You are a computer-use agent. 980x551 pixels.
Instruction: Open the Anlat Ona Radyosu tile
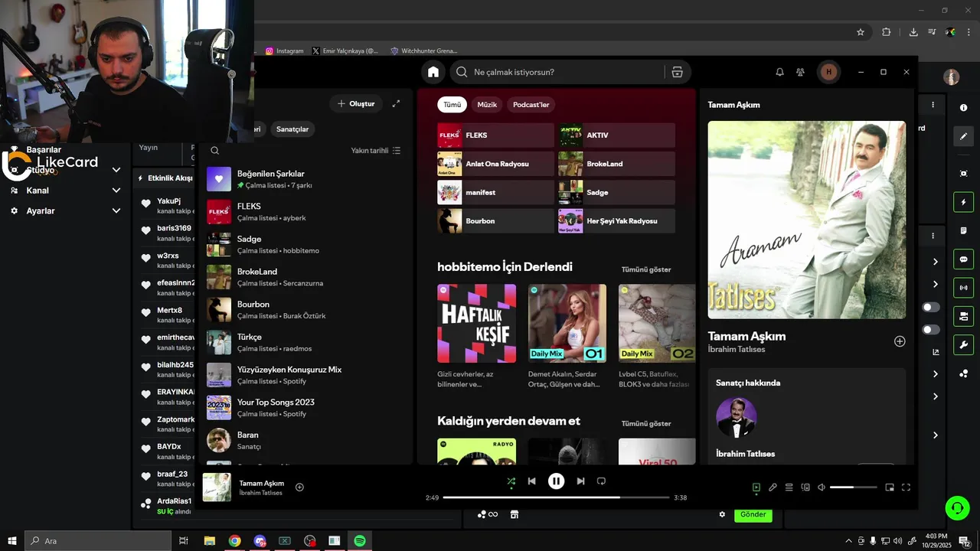[495, 164]
